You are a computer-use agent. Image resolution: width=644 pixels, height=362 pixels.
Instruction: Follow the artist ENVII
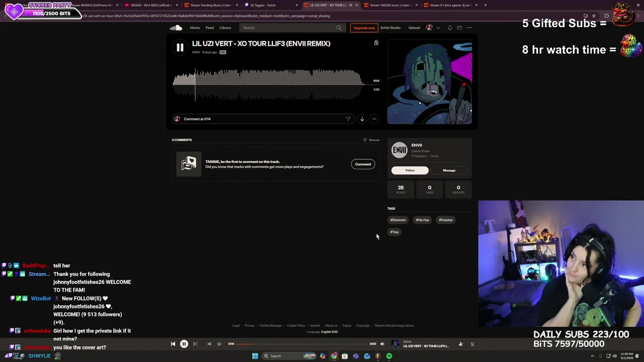click(x=410, y=170)
